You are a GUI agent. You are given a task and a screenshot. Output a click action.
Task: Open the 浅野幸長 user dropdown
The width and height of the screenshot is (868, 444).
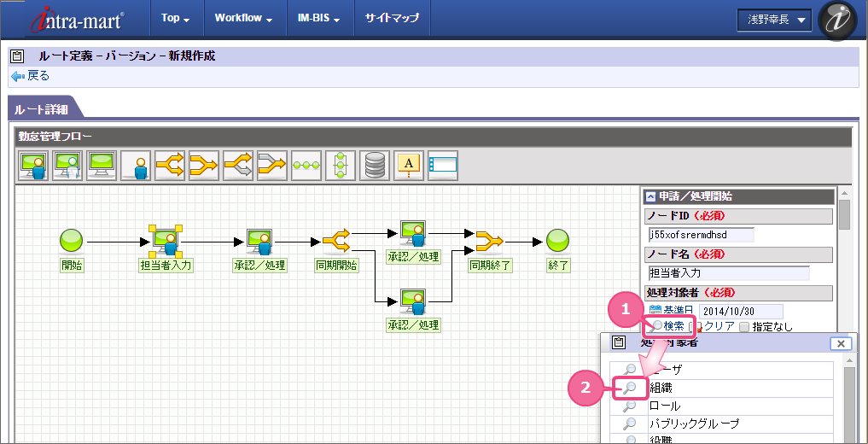[x=774, y=20]
